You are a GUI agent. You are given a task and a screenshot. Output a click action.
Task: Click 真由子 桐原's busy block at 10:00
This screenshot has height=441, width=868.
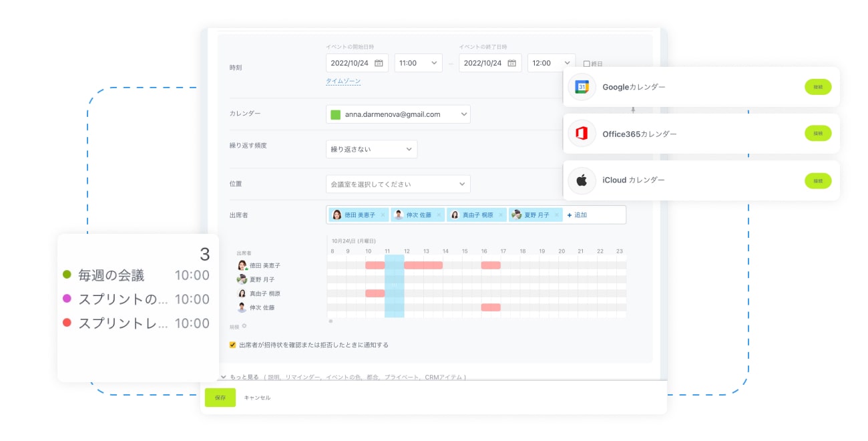pos(375,293)
